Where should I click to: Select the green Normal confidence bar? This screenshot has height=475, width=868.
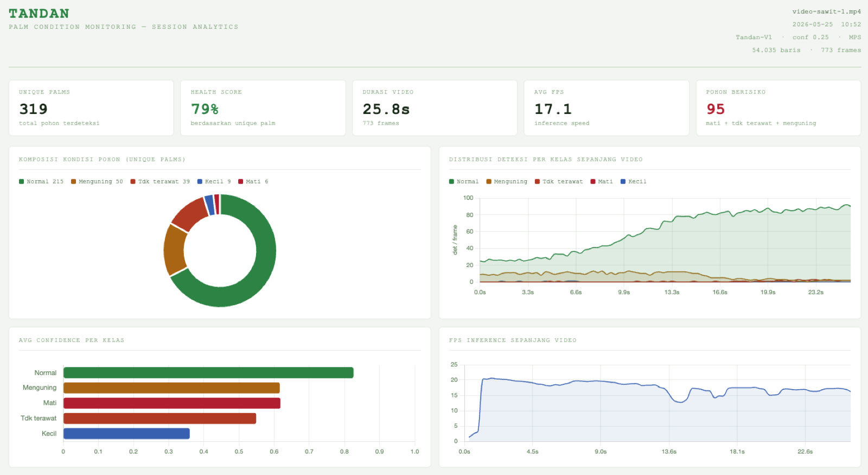(x=208, y=372)
